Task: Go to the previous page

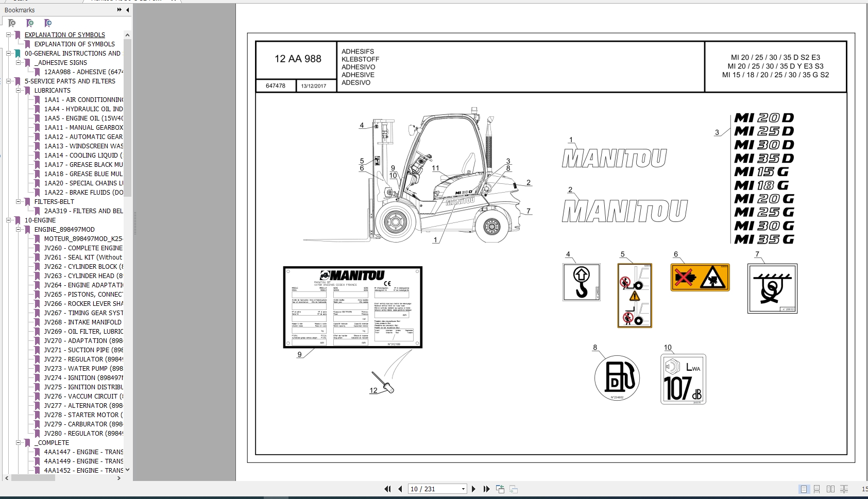Action: click(x=400, y=489)
